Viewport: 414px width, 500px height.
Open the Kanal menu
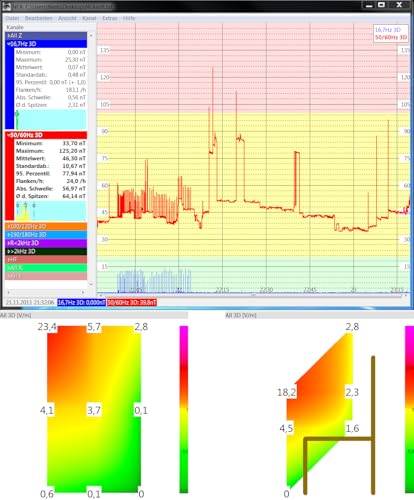[89, 18]
